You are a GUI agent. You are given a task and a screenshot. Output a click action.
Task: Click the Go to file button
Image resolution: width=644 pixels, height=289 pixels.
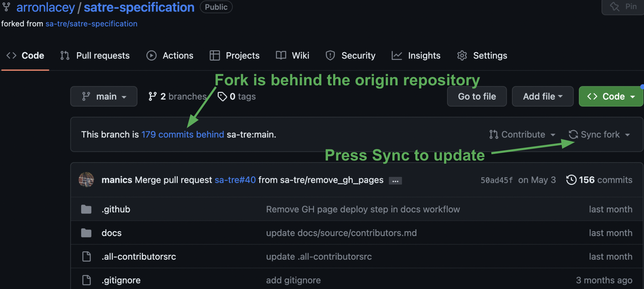477,96
